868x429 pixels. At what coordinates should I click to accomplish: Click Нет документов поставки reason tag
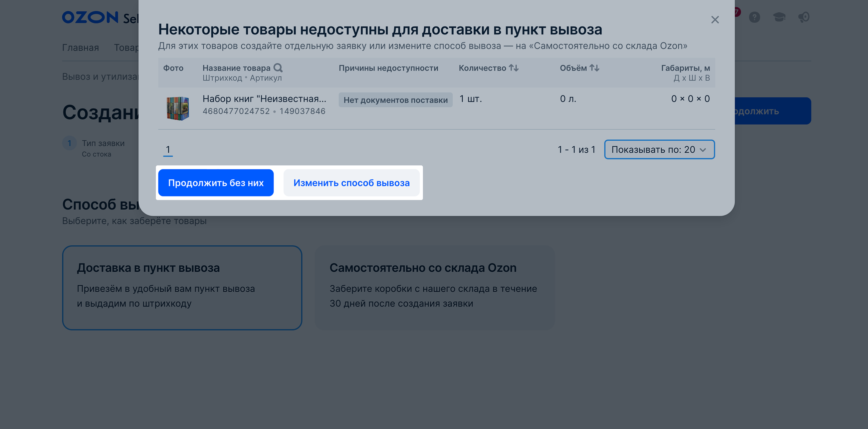pos(395,100)
